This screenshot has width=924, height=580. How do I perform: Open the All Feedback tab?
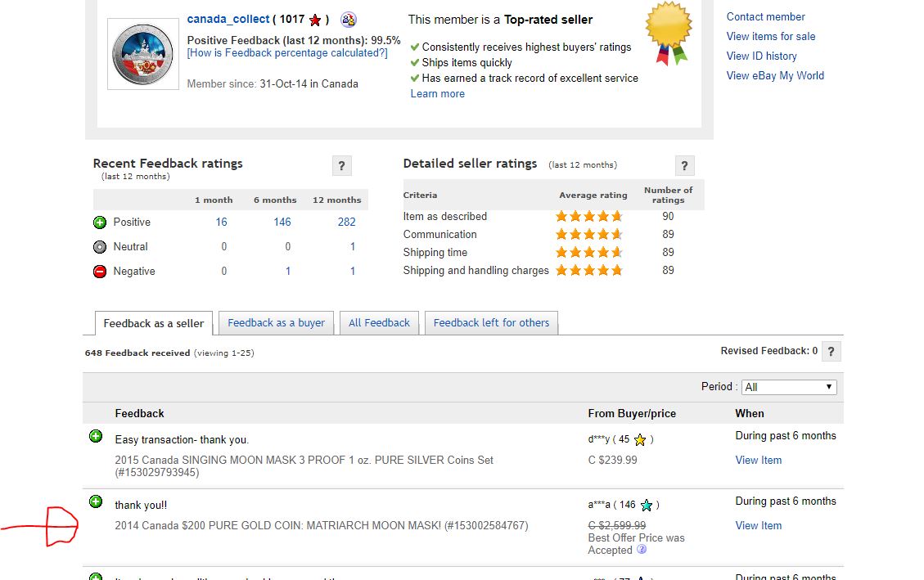[x=379, y=322]
